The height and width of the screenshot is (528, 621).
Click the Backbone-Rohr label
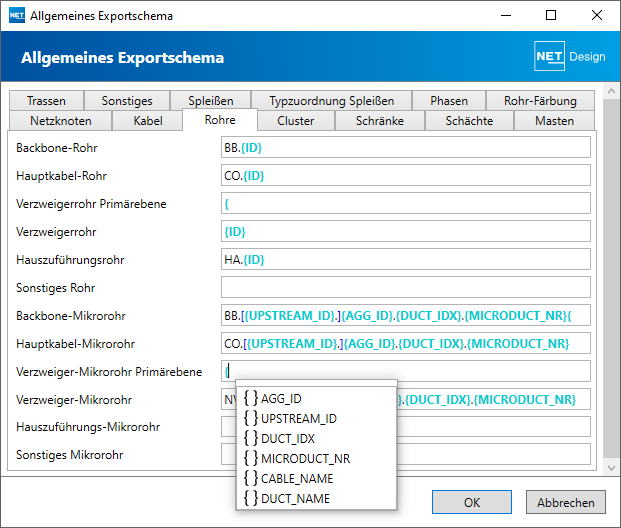pos(57,148)
